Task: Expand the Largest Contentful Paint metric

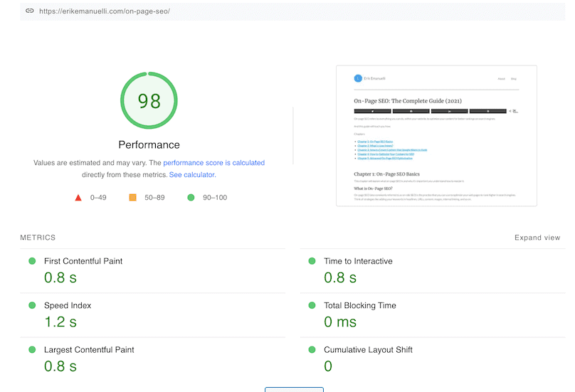Action: 152,360
